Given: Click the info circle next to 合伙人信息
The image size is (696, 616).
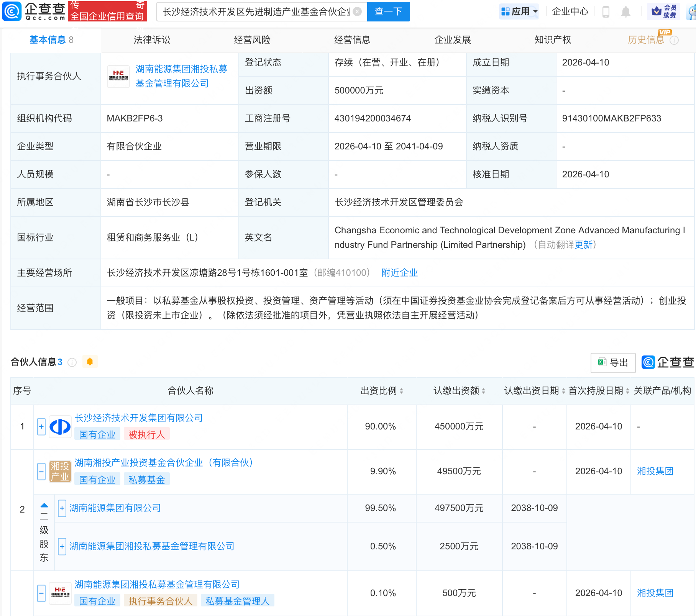Looking at the screenshot, I should tap(72, 362).
